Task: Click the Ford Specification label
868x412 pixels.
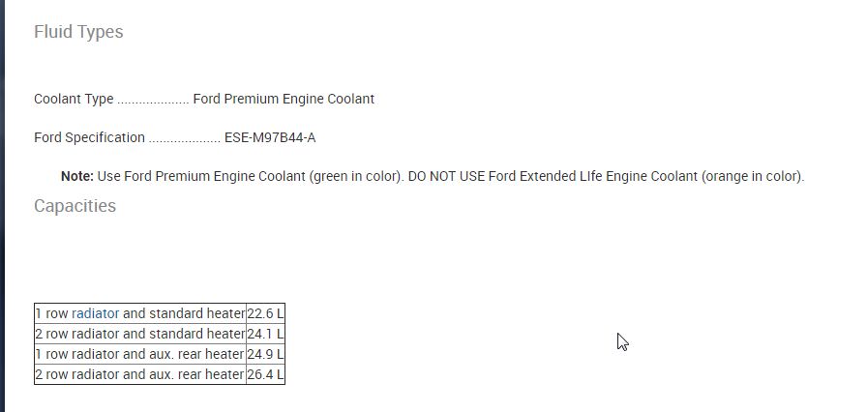Action: pyautogui.click(x=89, y=137)
